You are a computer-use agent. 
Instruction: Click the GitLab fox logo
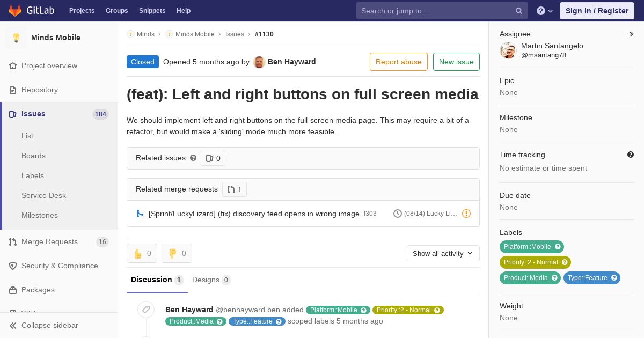[x=15, y=10]
